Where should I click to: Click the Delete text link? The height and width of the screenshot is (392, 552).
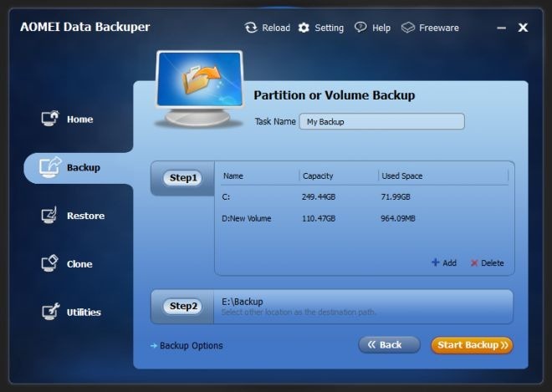pyautogui.click(x=493, y=262)
